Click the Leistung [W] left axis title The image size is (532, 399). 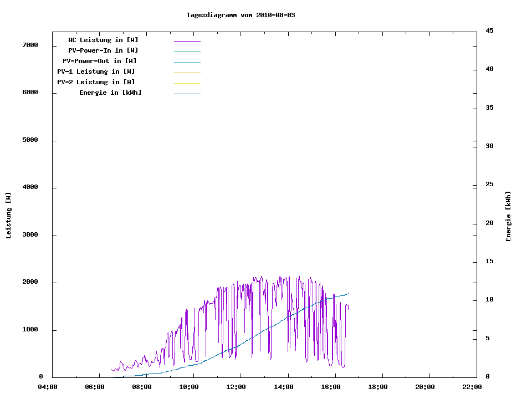[8, 216]
